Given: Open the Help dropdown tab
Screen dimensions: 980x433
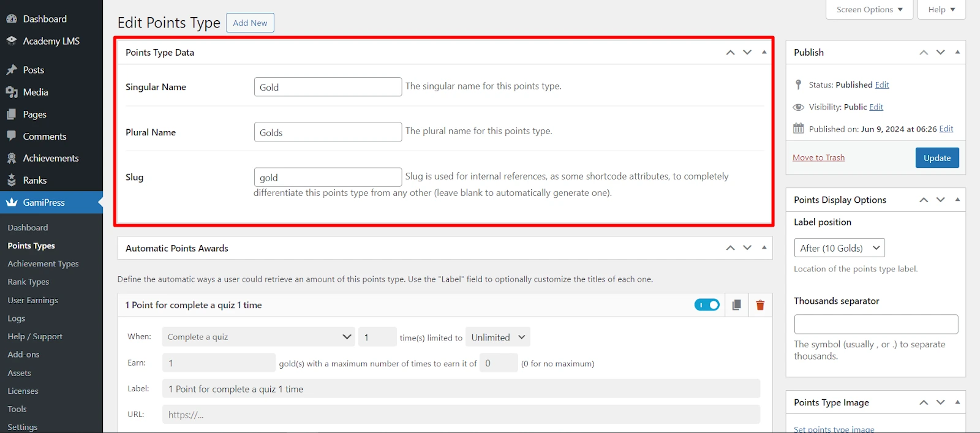Looking at the screenshot, I should (941, 10).
